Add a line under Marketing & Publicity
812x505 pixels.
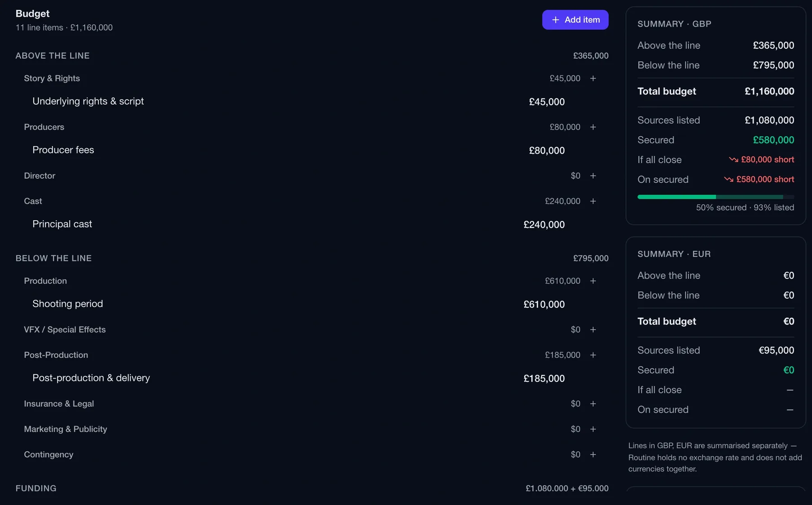593,429
